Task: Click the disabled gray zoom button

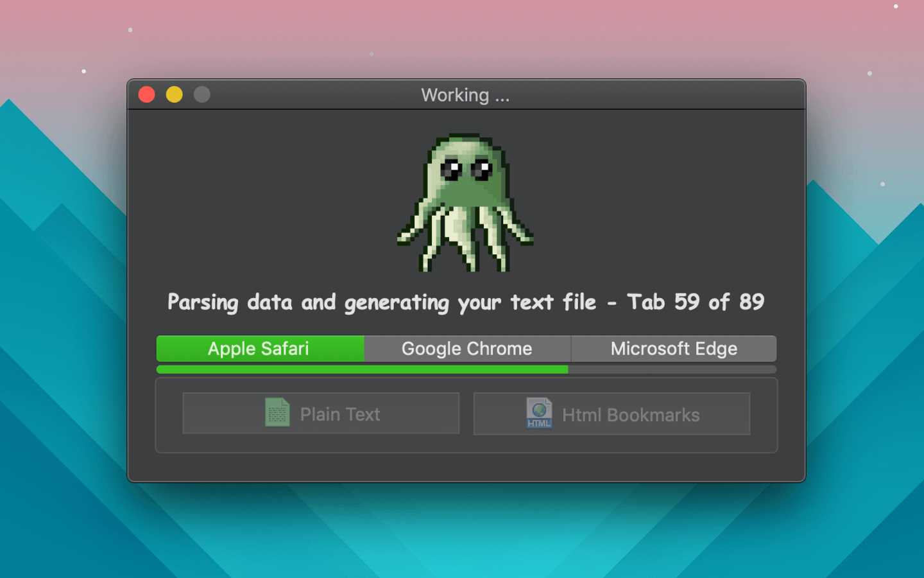Action: [x=202, y=95]
